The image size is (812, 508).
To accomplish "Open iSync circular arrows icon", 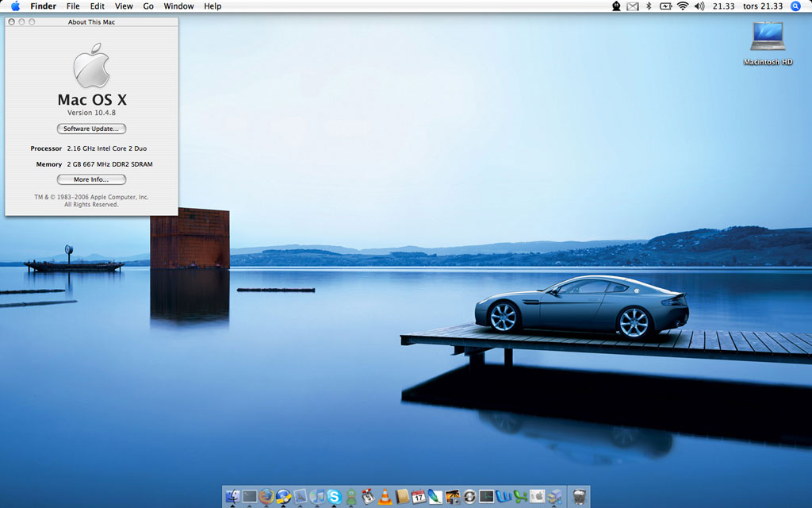I will pyautogui.click(x=469, y=497).
